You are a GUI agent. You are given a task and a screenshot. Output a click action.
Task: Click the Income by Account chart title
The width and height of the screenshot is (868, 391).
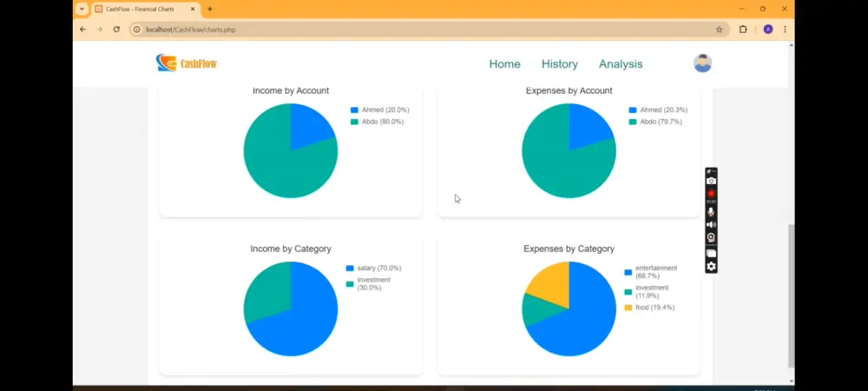(291, 90)
